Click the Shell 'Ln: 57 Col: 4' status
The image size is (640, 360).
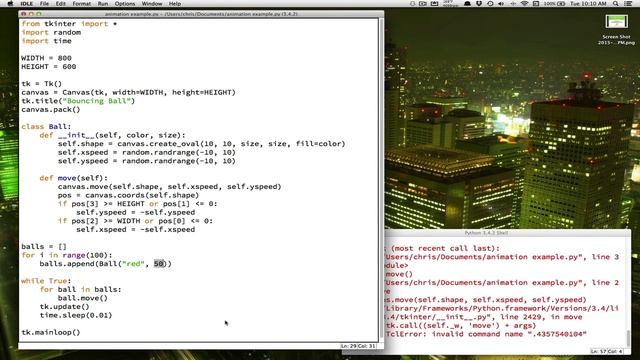pyautogui.click(x=606, y=351)
